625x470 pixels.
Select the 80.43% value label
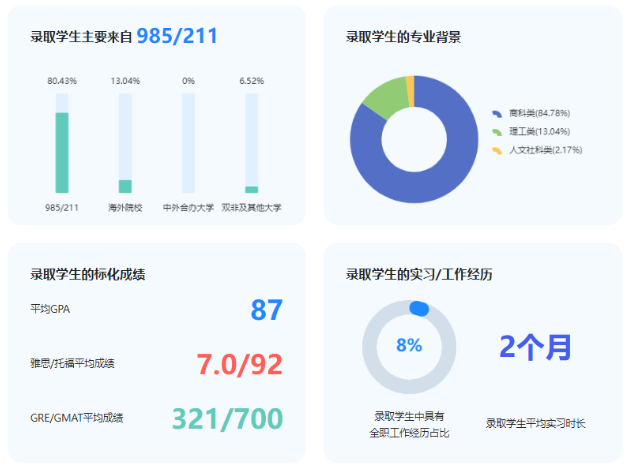(x=62, y=81)
